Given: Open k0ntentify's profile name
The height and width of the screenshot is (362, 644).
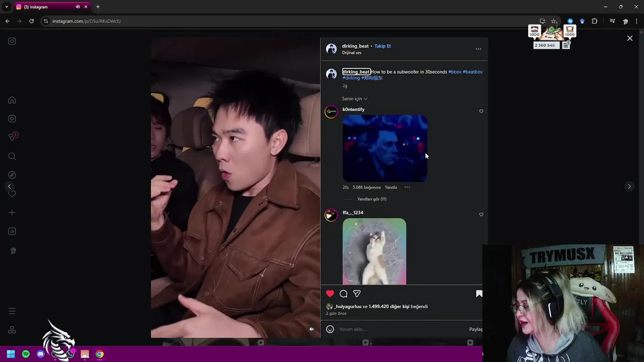Looking at the screenshot, I should [x=353, y=110].
